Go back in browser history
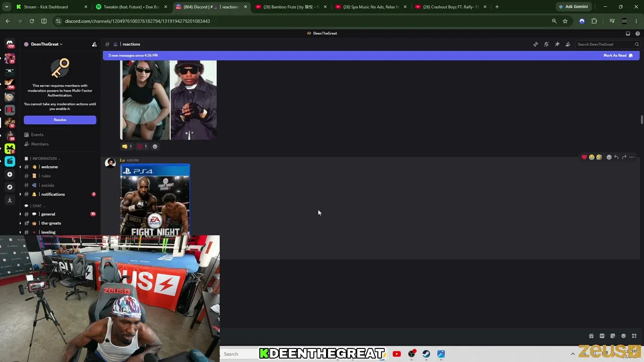 pyautogui.click(x=8, y=21)
